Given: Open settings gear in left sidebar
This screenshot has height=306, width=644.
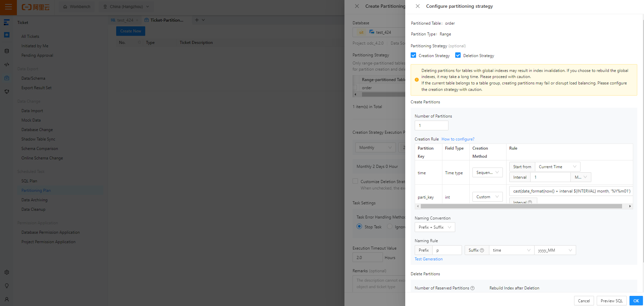Looking at the screenshot, I should coord(7,272).
